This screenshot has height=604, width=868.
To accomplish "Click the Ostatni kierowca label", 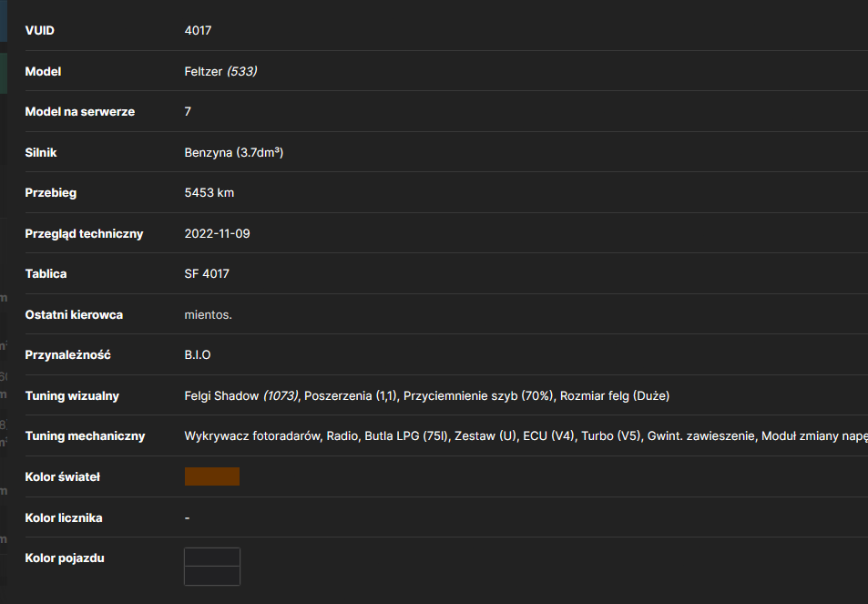I will 74,314.
